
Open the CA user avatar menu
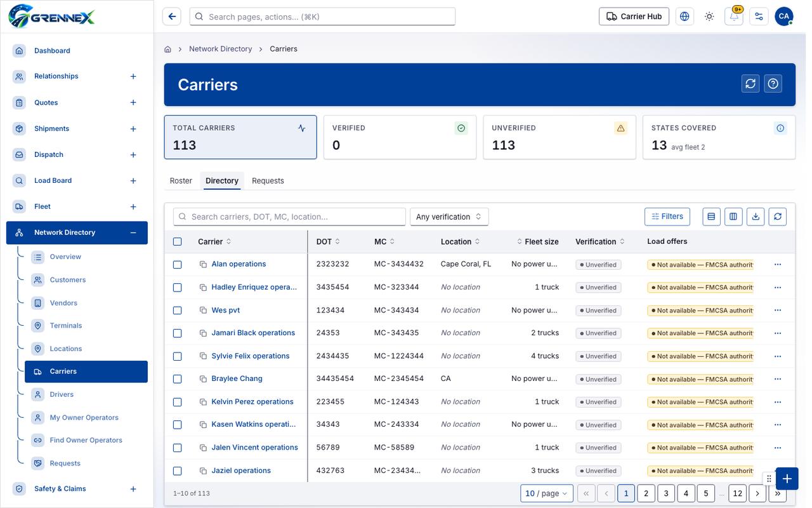click(x=784, y=17)
